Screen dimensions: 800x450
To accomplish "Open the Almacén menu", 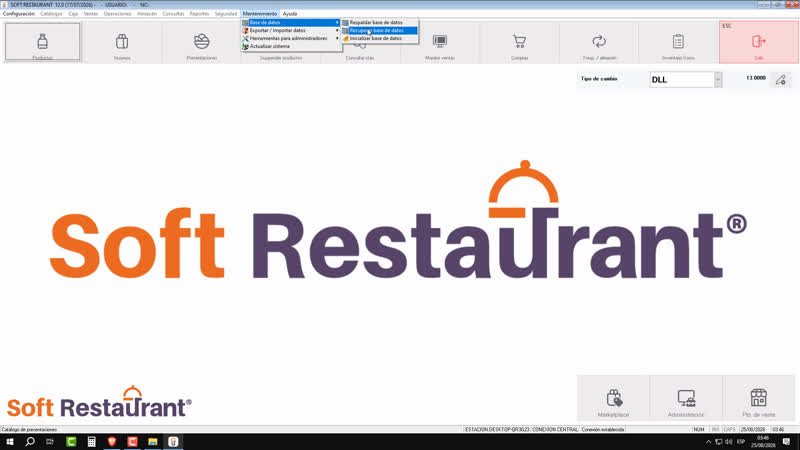I will 147,14.
